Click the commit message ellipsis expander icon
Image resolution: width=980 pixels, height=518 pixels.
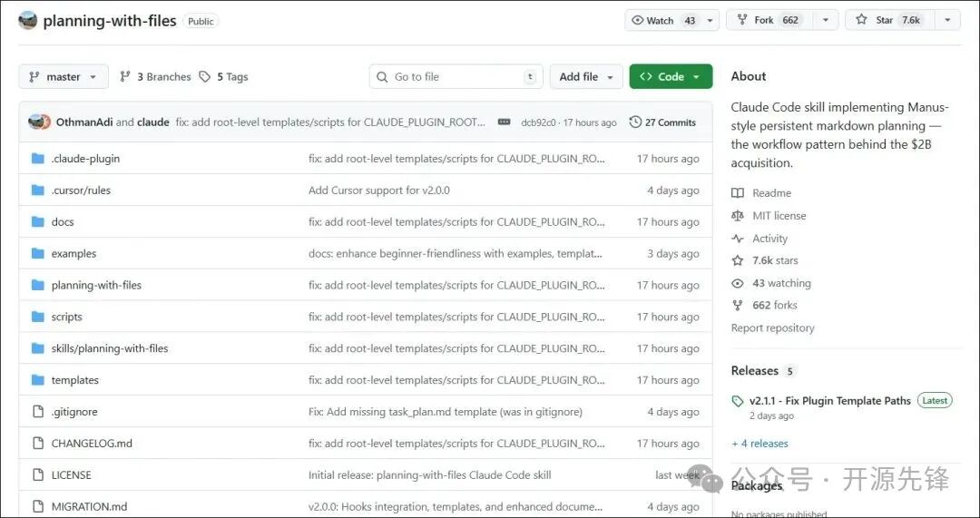pyautogui.click(x=504, y=122)
